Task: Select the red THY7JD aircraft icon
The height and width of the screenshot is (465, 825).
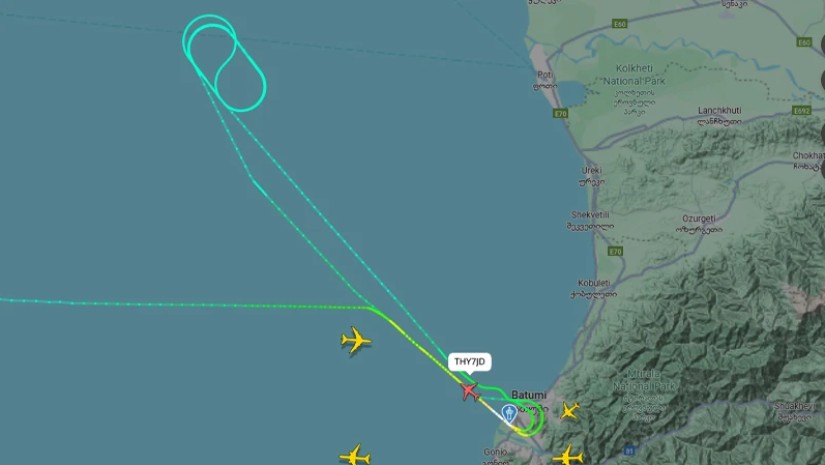Action: 469,391
